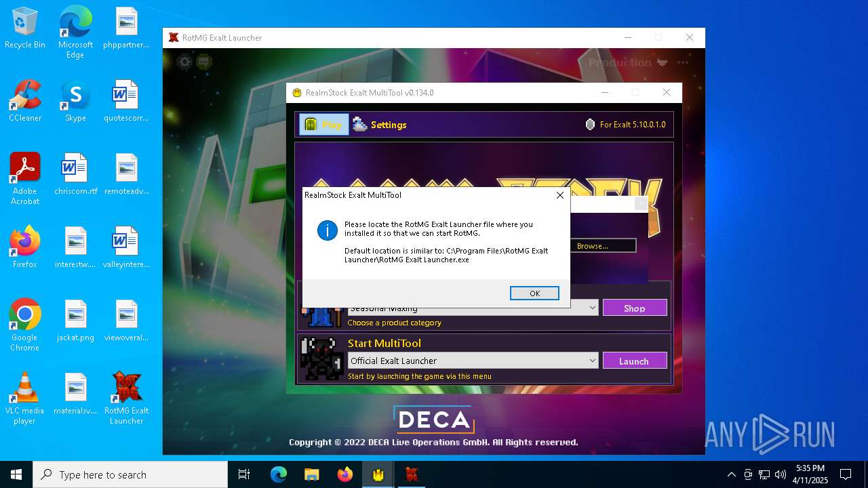Open Firefox from taskbar

coord(345,474)
